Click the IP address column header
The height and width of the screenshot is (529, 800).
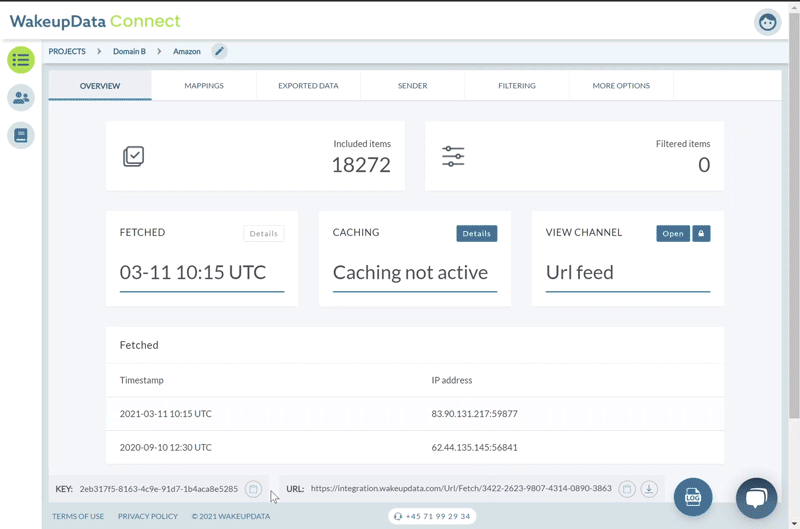(452, 380)
